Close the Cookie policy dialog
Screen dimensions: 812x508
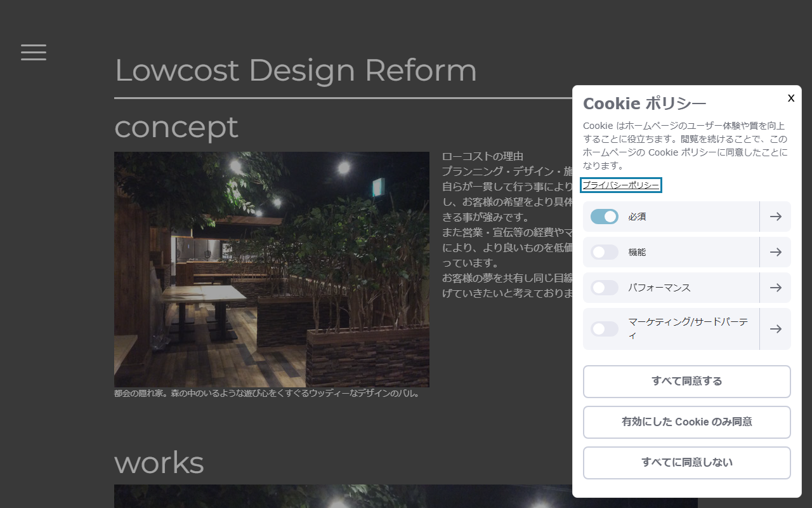click(791, 98)
